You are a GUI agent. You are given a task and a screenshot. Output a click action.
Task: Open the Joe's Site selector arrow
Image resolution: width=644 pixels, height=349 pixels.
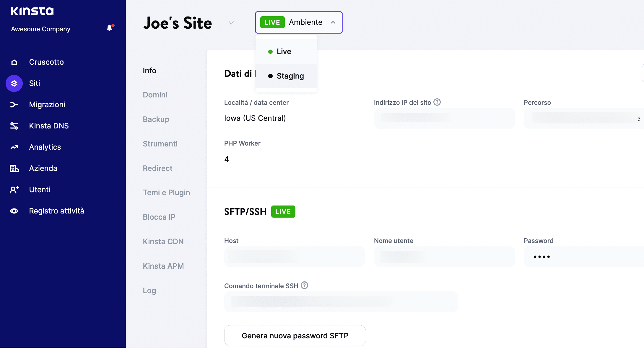click(x=231, y=23)
